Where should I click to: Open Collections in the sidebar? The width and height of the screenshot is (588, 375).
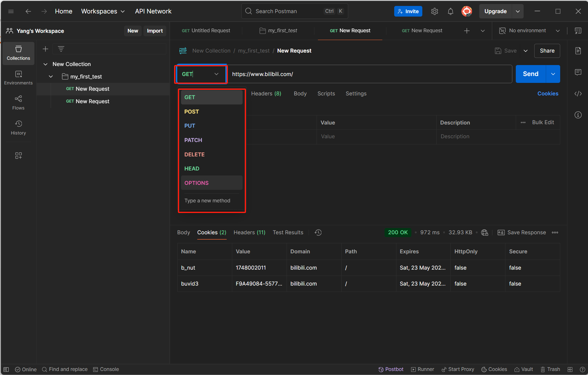click(x=18, y=53)
